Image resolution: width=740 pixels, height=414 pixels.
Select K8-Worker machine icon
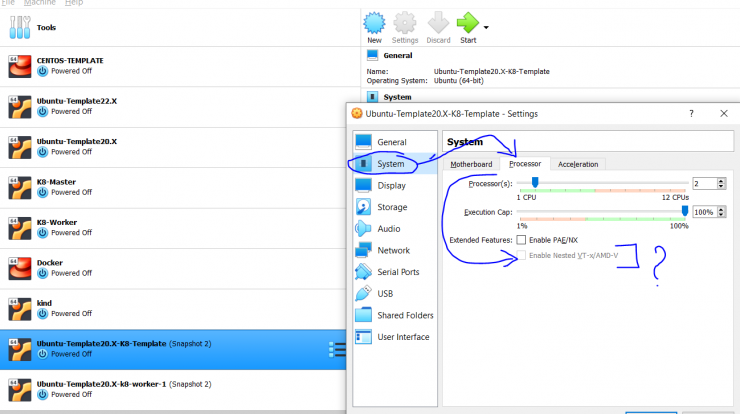(20, 228)
